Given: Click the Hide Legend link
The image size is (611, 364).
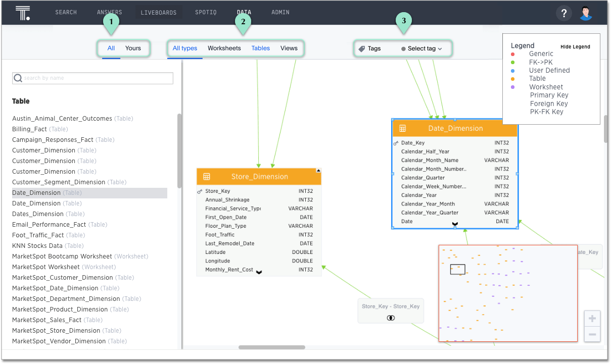Looking at the screenshot, I should pyautogui.click(x=575, y=46).
